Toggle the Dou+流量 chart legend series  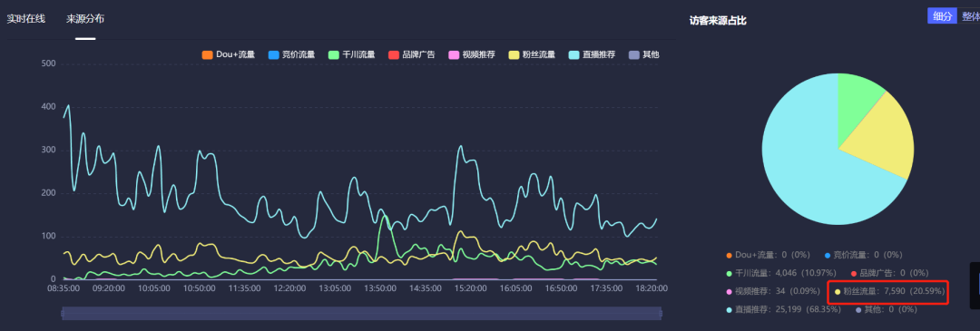pyautogui.click(x=228, y=55)
